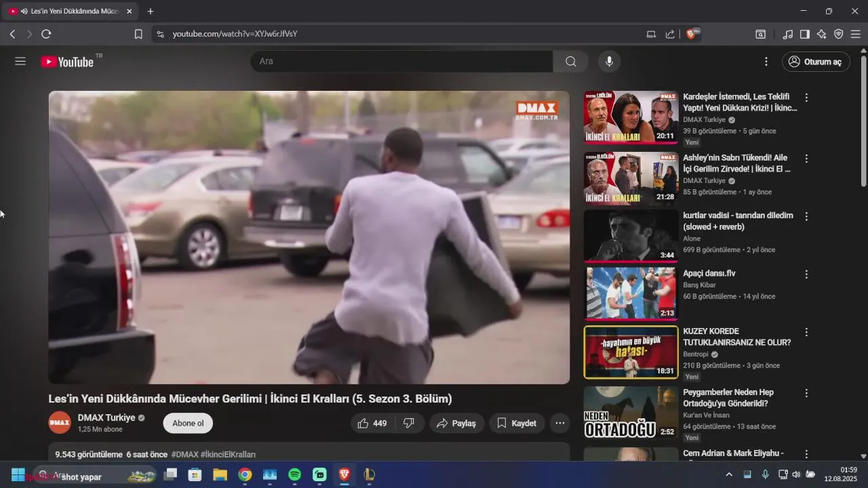This screenshot has height=488, width=868.
Task: Open options for KUZEY KOREDE video
Action: coord(806,332)
